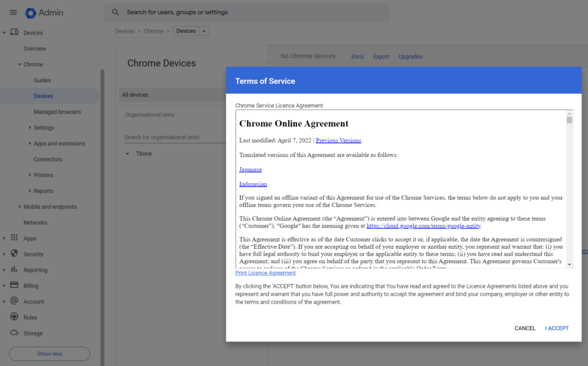Click the Google Admin logo
This screenshot has width=588, height=366.
(x=44, y=13)
